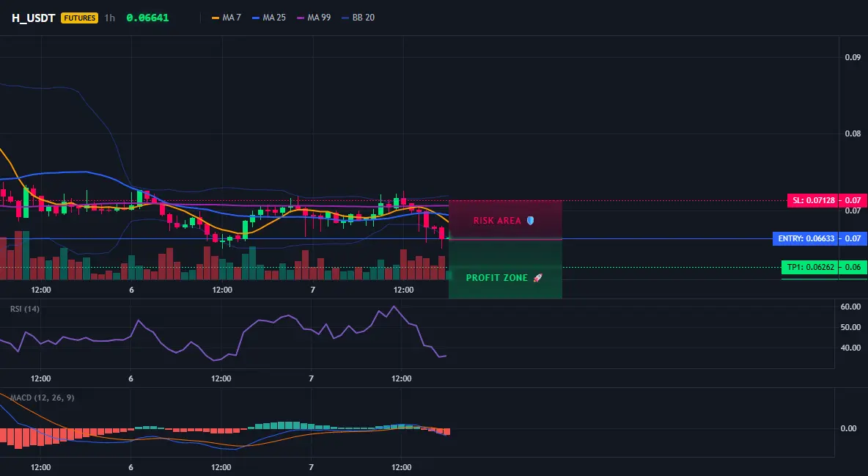Click the ENTRY: 0.06633 price label
868x476 pixels.
(x=806, y=239)
